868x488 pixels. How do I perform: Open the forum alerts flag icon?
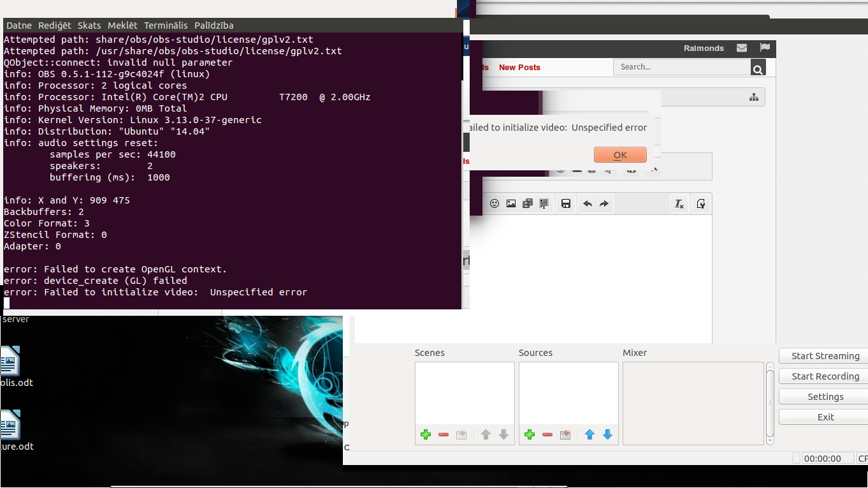pos(765,48)
